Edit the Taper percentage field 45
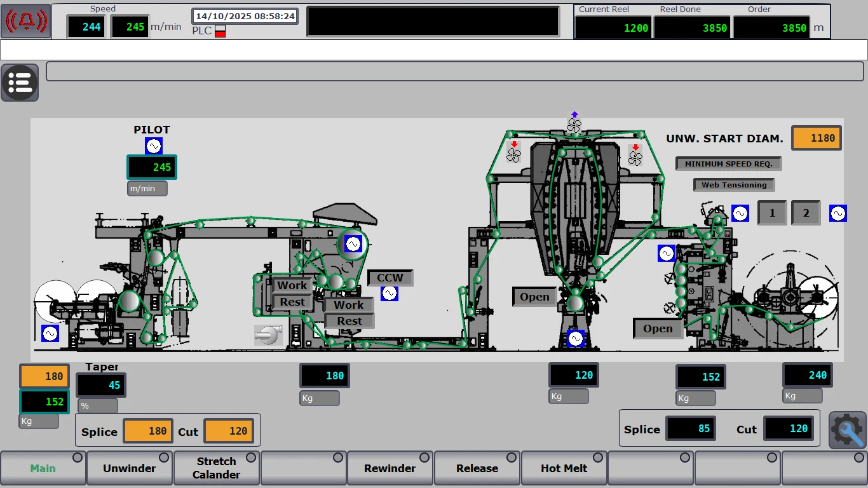Viewport: 868px width, 488px height. pyautogui.click(x=101, y=385)
